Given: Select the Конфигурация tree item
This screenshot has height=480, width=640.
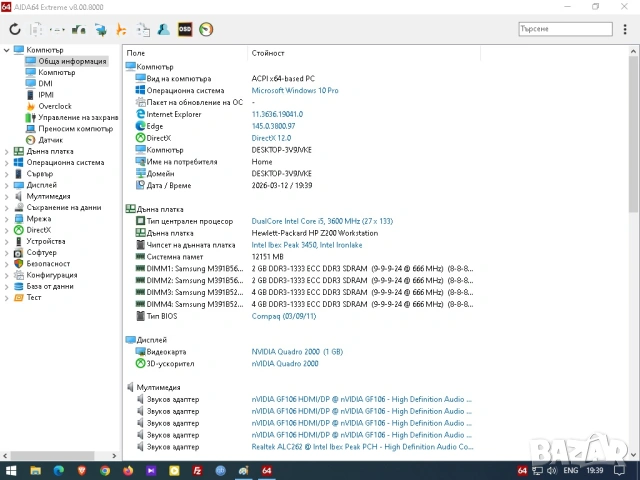Looking at the screenshot, I should (x=52, y=275).
